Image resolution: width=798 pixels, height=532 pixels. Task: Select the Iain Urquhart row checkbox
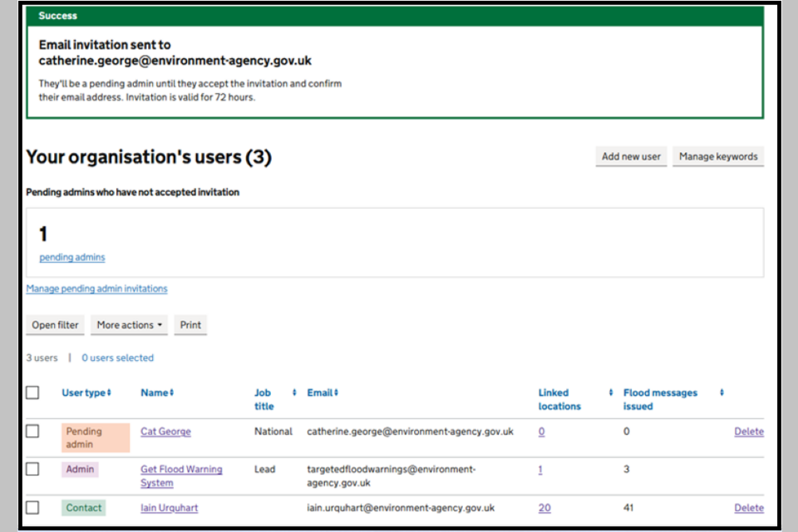(x=32, y=507)
